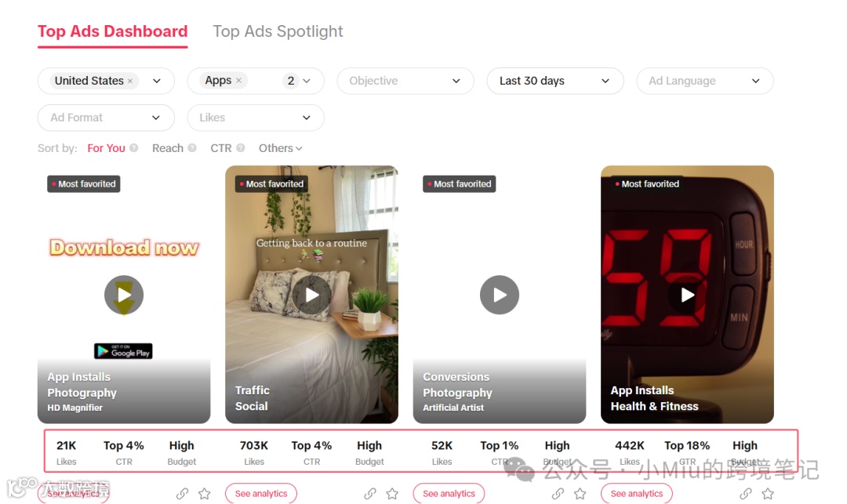This screenshot has width=847, height=504.
Task: Remove the United States filter tag
Action: point(130,81)
